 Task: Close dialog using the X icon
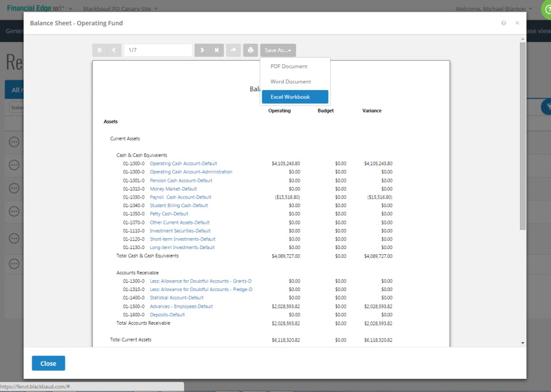(x=517, y=23)
